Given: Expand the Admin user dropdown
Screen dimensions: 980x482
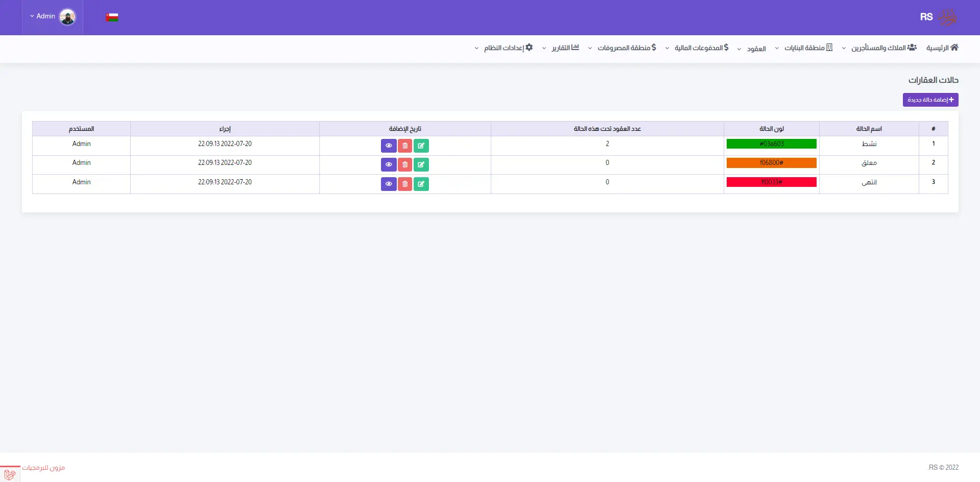Looking at the screenshot, I should point(43,16).
